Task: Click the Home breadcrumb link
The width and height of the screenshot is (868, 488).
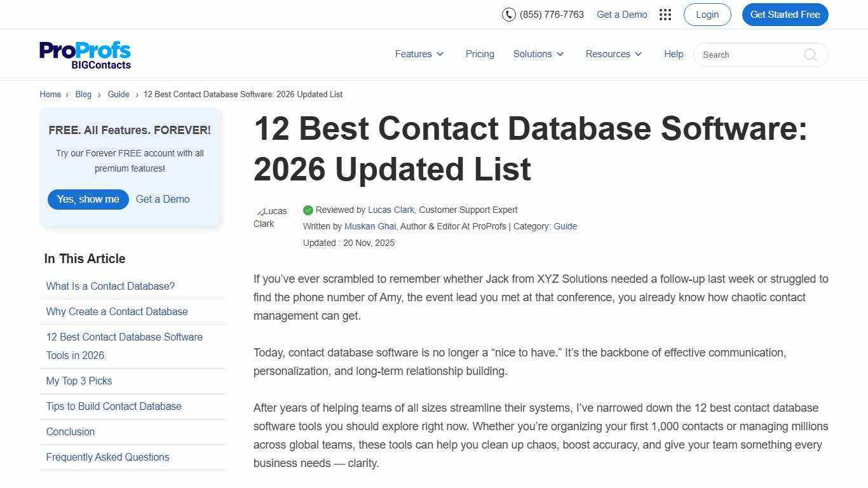Action: coord(50,94)
